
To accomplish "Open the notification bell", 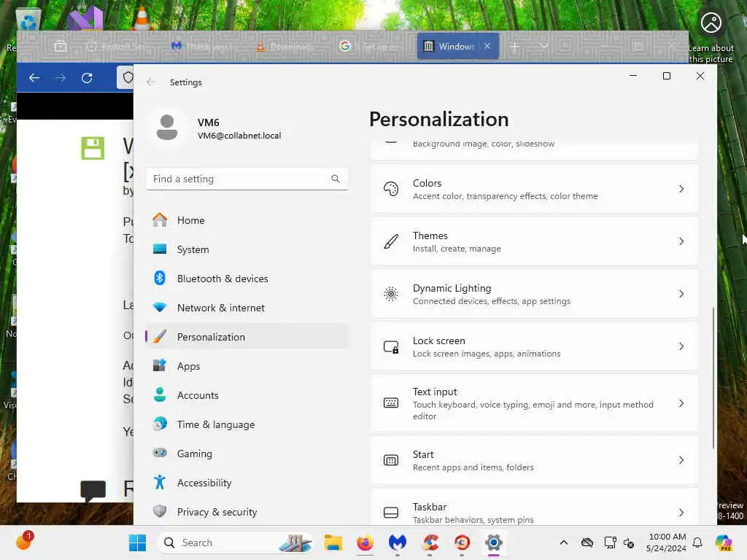I will click(x=697, y=542).
